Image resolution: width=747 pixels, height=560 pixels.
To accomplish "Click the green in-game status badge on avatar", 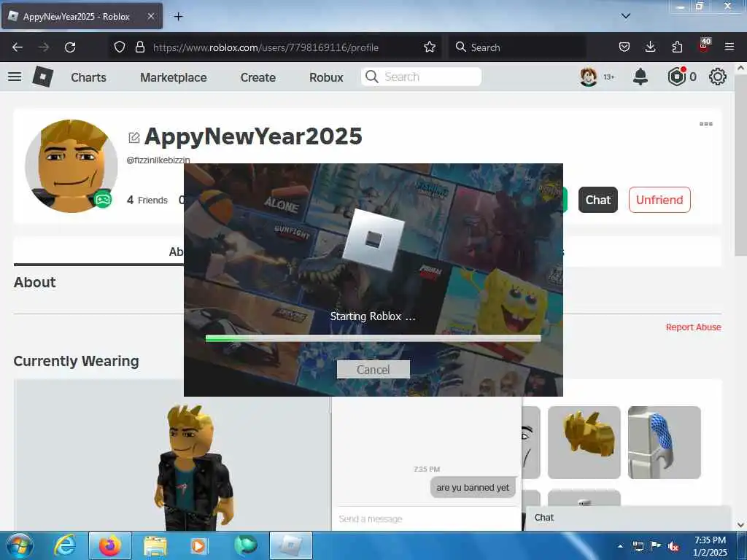I will pyautogui.click(x=102, y=198).
